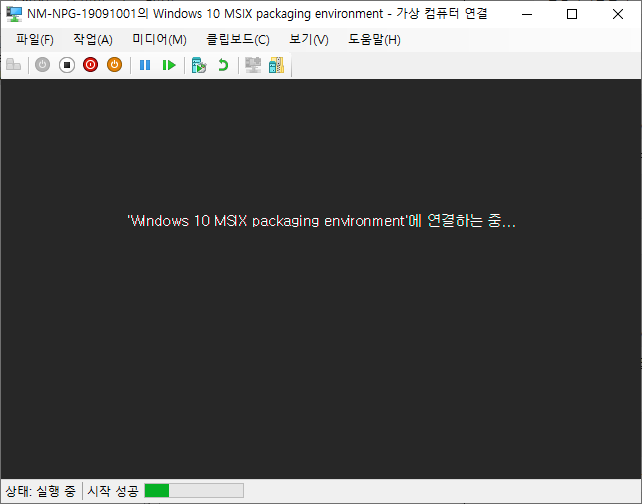Click the '시작 성공' status text
The image size is (642, 504).
[113, 491]
